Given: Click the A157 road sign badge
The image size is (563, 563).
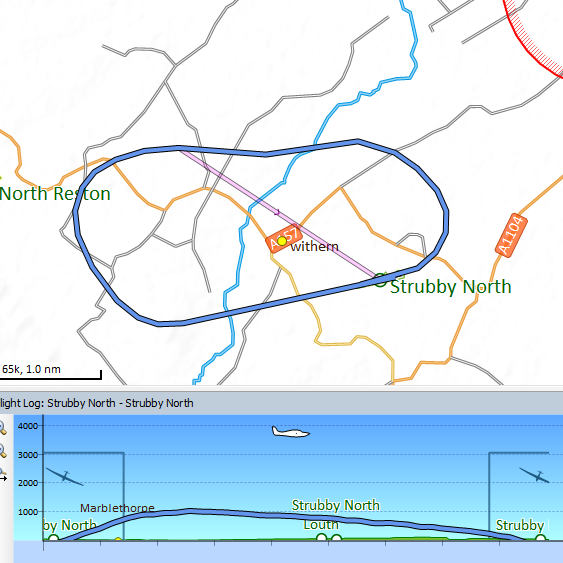Looking at the screenshot, I should [284, 238].
